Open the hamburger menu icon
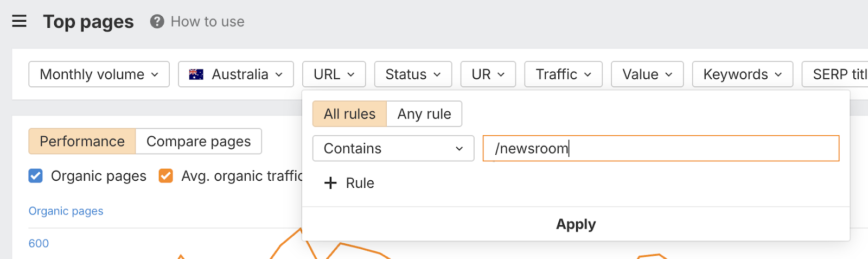 coord(20,21)
